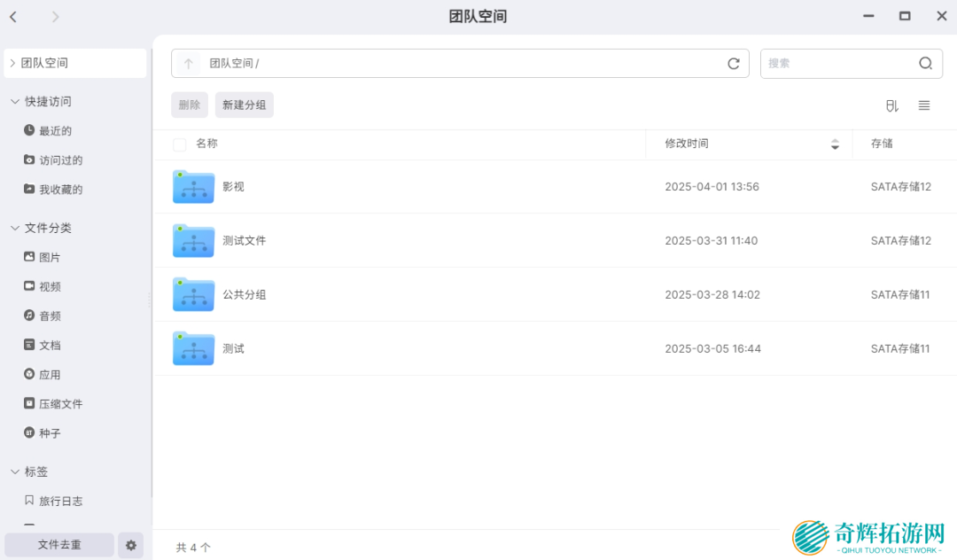Screen dimensions: 957x560
Task: Collapse the 文件分类 section
Action: click(x=15, y=229)
